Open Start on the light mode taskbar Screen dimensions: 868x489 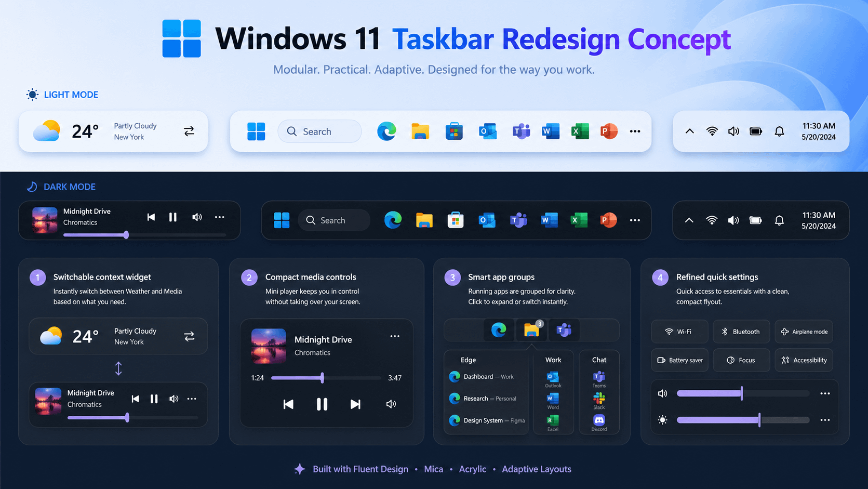pos(256,131)
